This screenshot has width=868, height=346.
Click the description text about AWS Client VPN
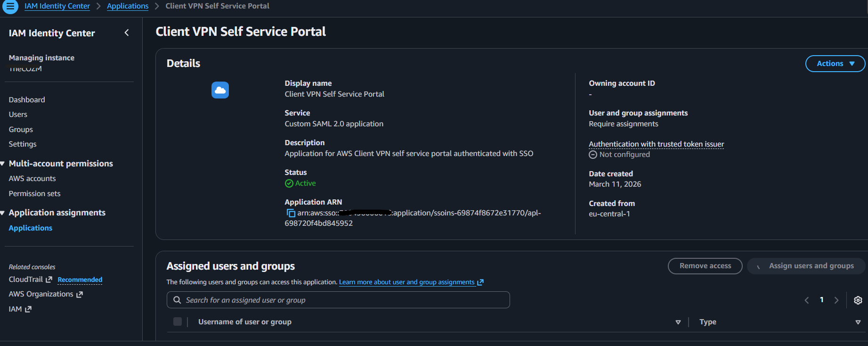click(x=409, y=154)
